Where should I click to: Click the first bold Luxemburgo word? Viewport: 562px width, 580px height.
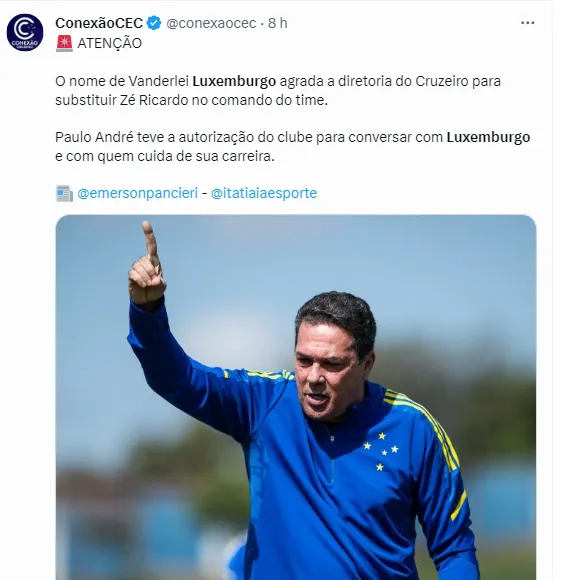click(x=234, y=81)
